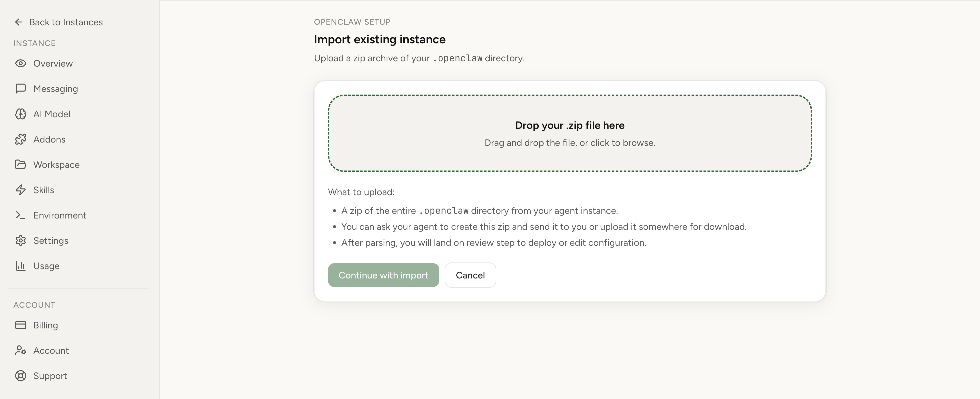Screen dimensions: 980x399
Task: Select the Skills lightning bolt icon
Action: click(21, 190)
